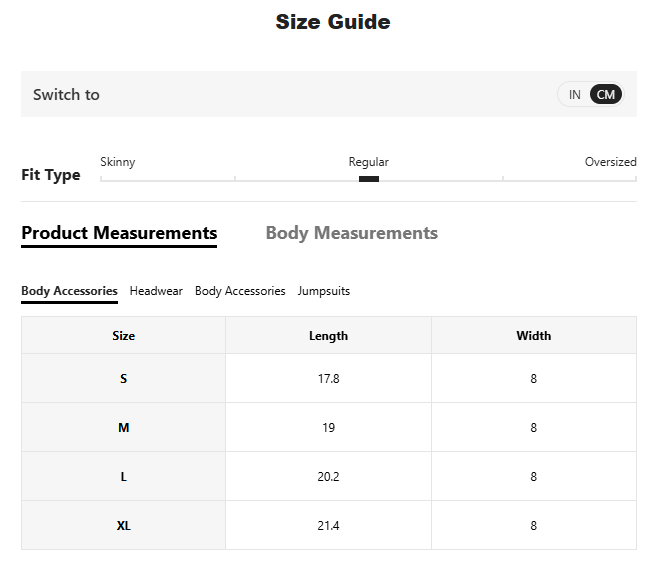The width and height of the screenshot is (656, 564).
Task: Select the Jumpsuits category tab
Action: 323,291
